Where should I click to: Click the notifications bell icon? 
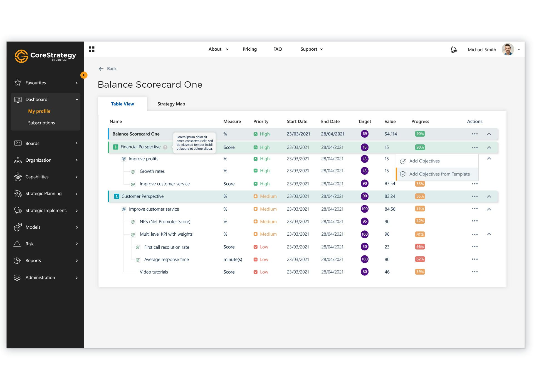[454, 49]
